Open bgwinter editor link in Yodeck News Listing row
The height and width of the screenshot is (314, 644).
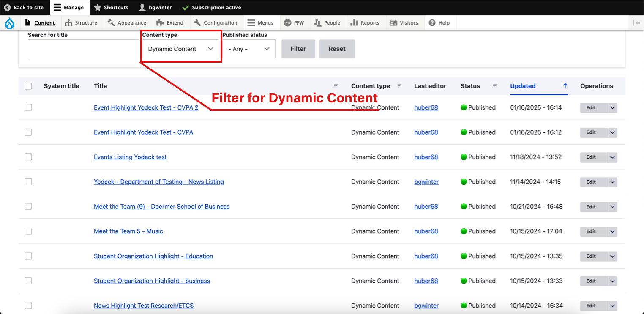coord(426,182)
